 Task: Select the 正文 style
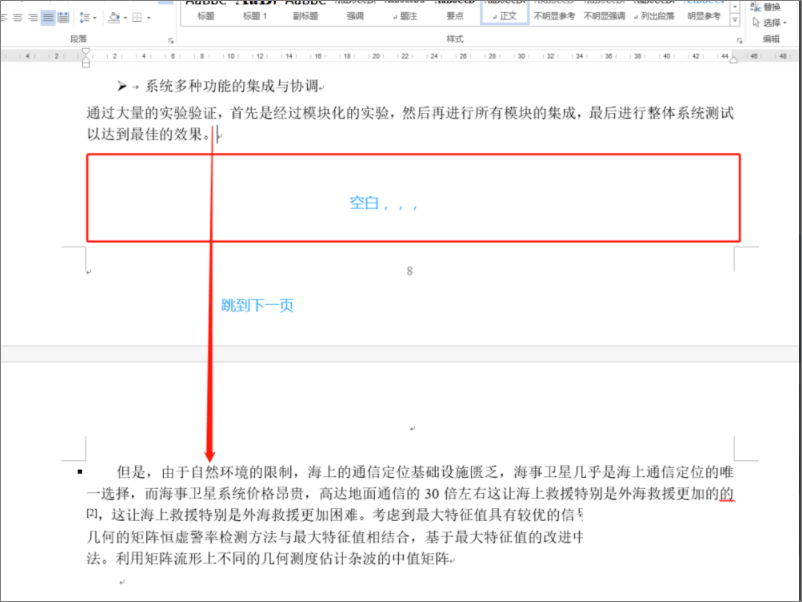pyautogui.click(x=504, y=13)
